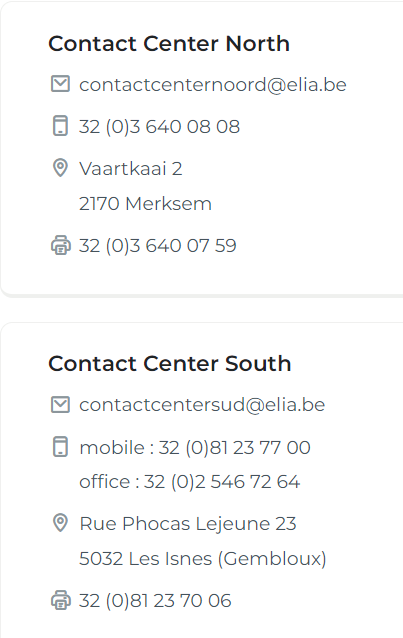This screenshot has height=638, width=403.
Task: Select the South mobile number 32 (0)81 23 77 00
Action: [x=234, y=448]
